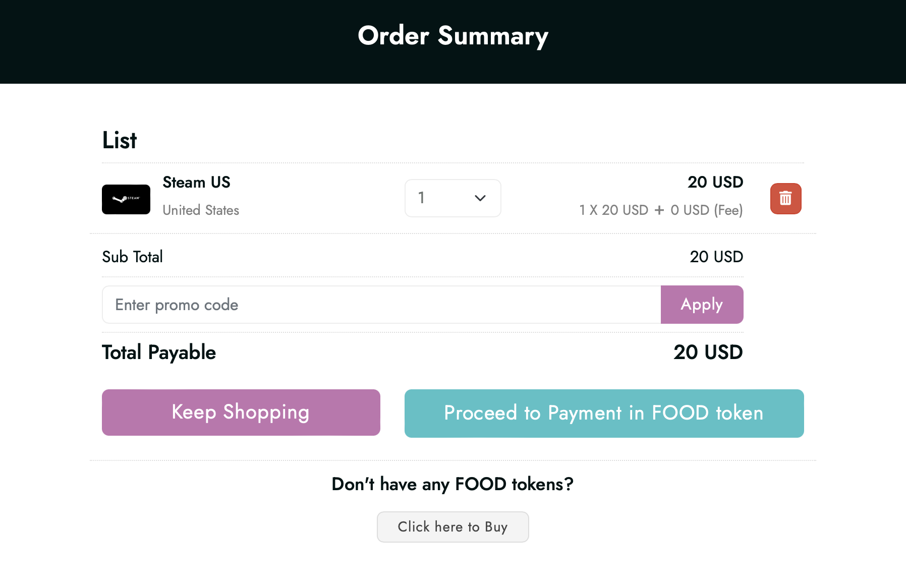Click the Total Payable amount value
This screenshot has height=588, width=906.
point(708,352)
